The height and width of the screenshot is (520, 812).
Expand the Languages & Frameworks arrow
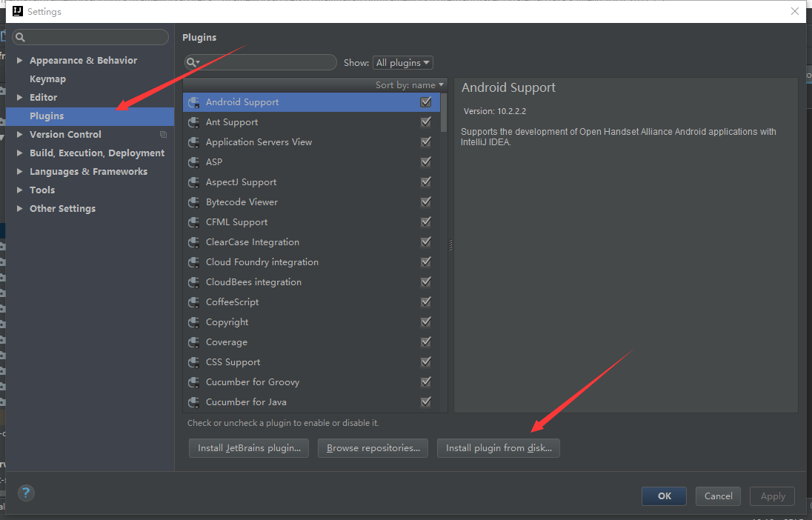pos(20,171)
